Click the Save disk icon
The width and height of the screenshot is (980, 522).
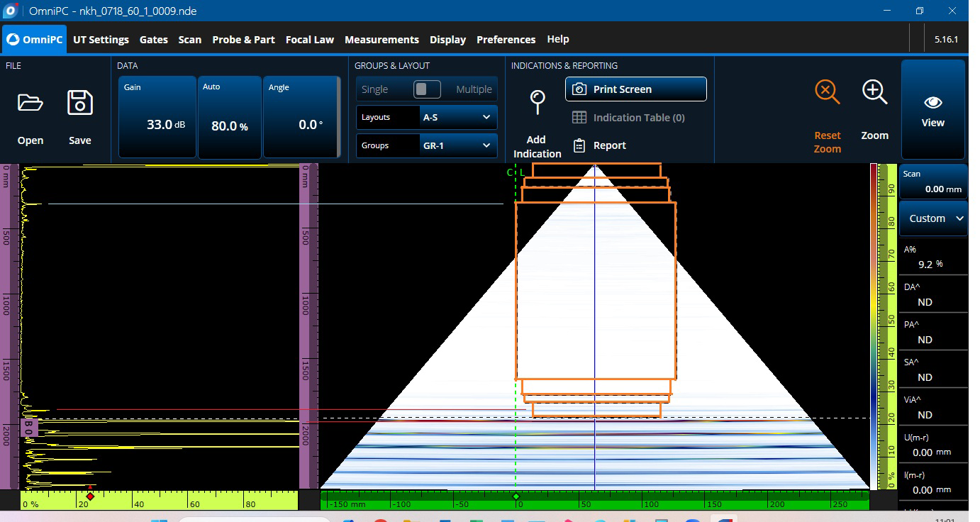click(x=79, y=104)
